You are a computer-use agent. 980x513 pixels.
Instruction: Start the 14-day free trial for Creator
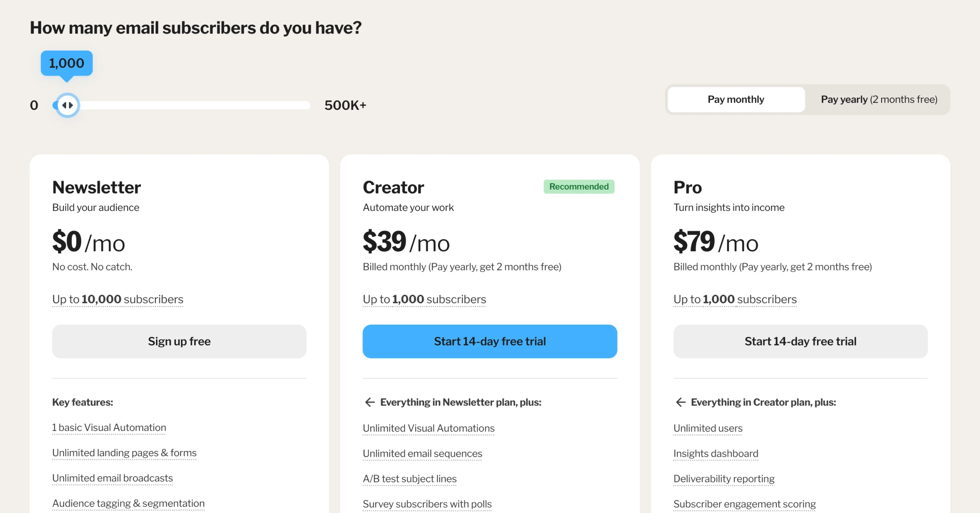[490, 341]
